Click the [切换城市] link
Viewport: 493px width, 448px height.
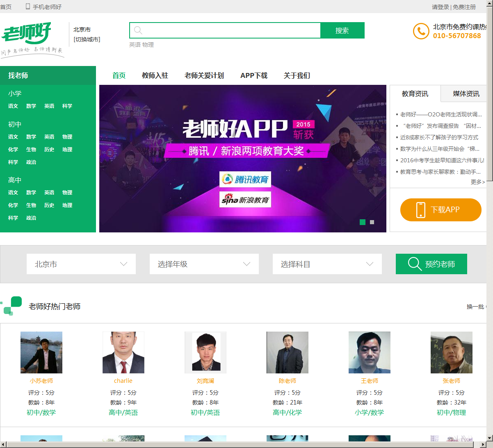click(87, 39)
